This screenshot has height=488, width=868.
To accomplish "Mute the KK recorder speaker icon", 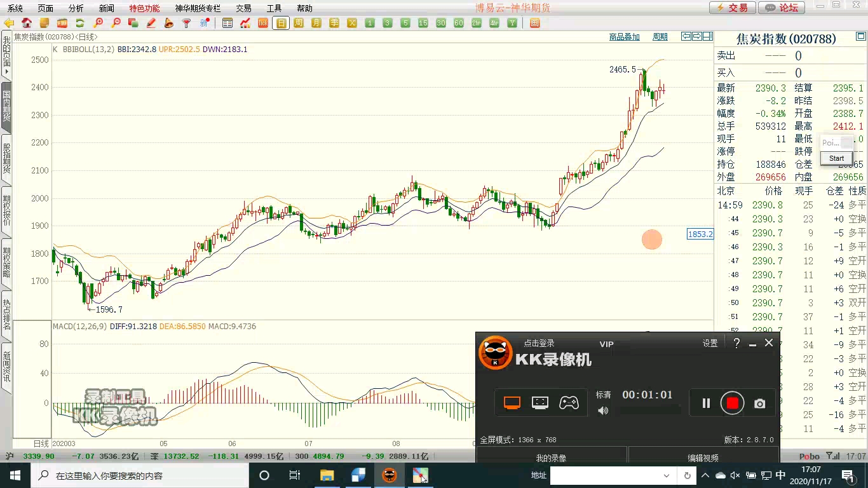I will tap(603, 410).
